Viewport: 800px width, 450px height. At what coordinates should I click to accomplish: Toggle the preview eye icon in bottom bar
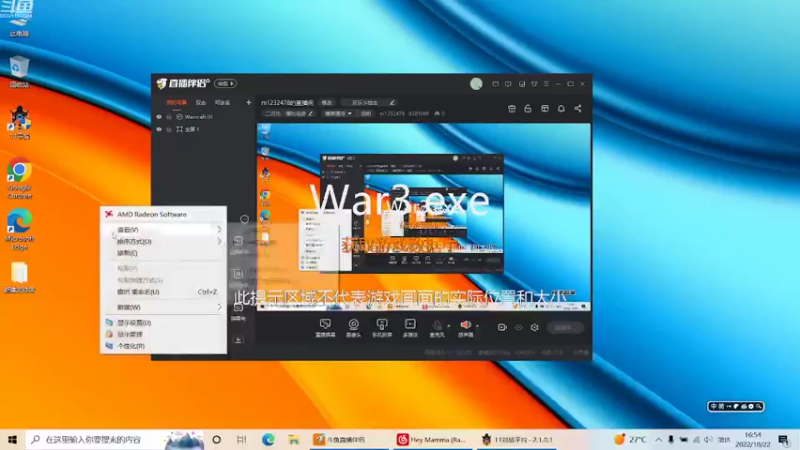(x=518, y=327)
